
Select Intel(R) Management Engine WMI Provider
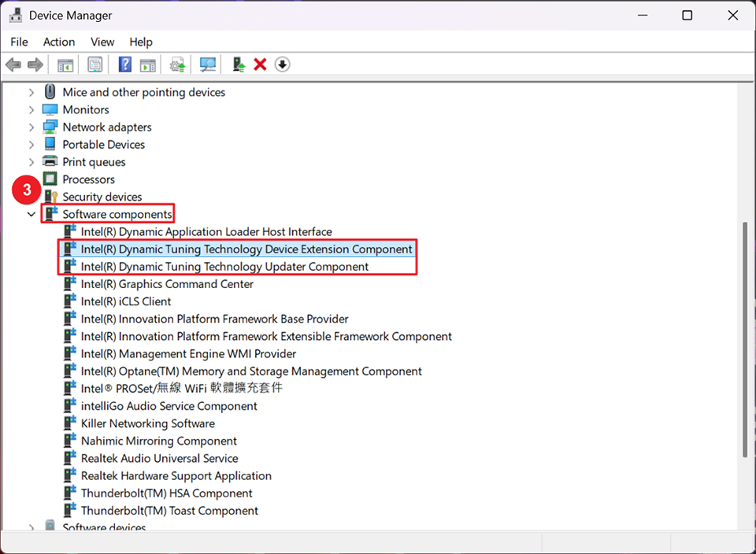pos(188,353)
